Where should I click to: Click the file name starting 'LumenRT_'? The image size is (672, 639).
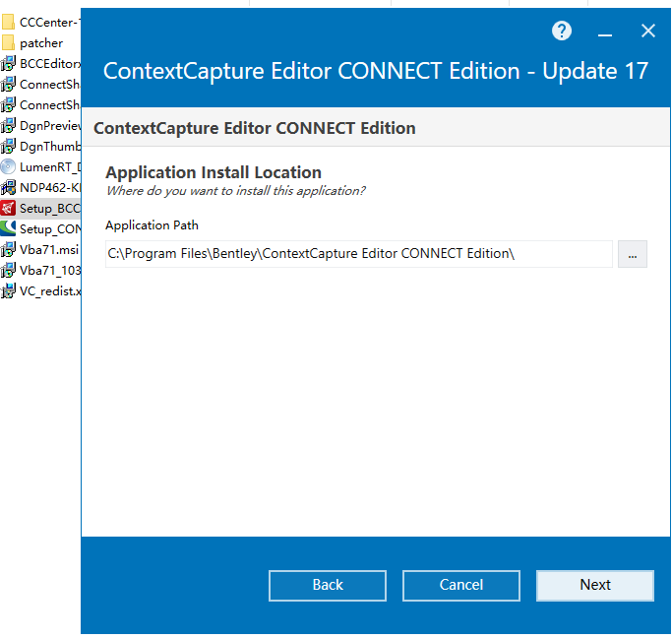point(50,166)
